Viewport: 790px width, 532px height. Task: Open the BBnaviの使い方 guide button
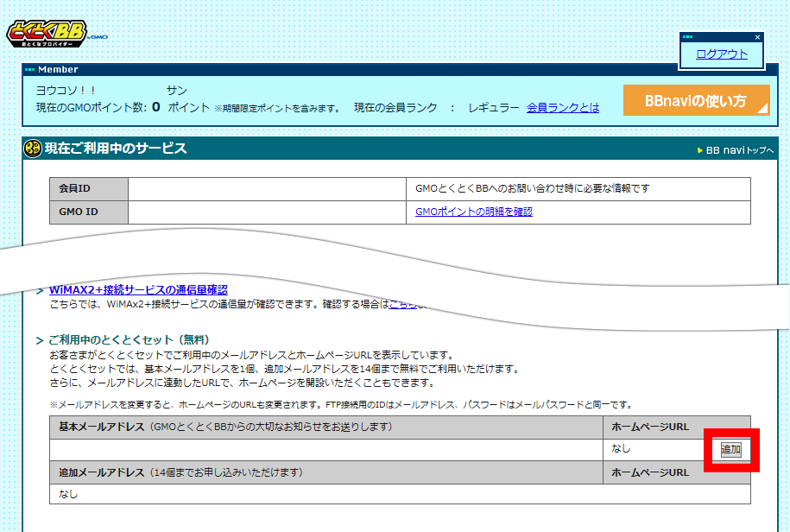(696, 100)
